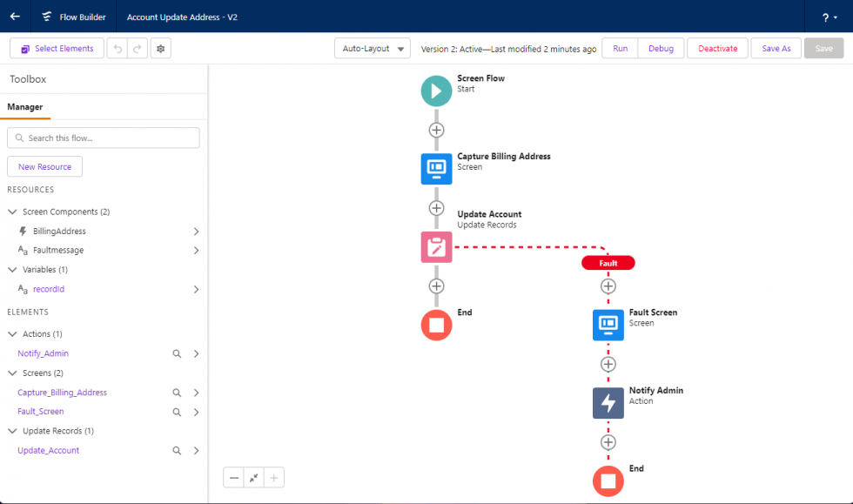Click the Flow Builder logo icon
This screenshot has width=853, height=504.
47,17
